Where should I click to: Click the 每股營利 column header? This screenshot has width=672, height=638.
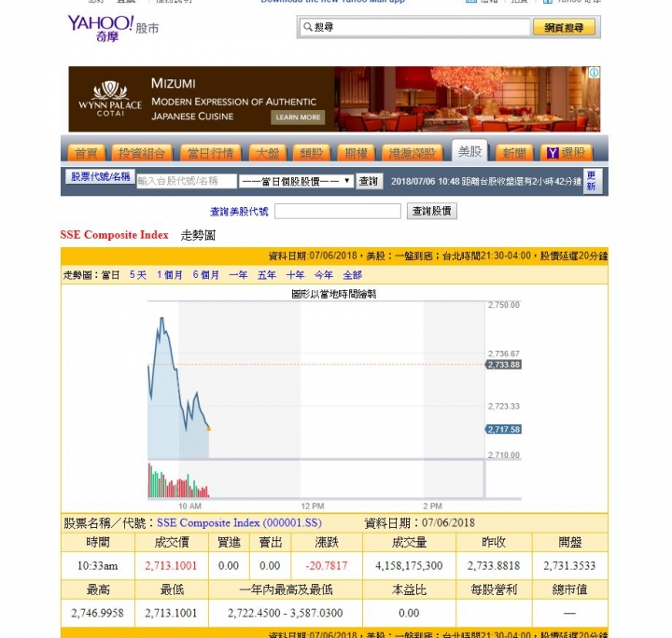click(x=494, y=589)
